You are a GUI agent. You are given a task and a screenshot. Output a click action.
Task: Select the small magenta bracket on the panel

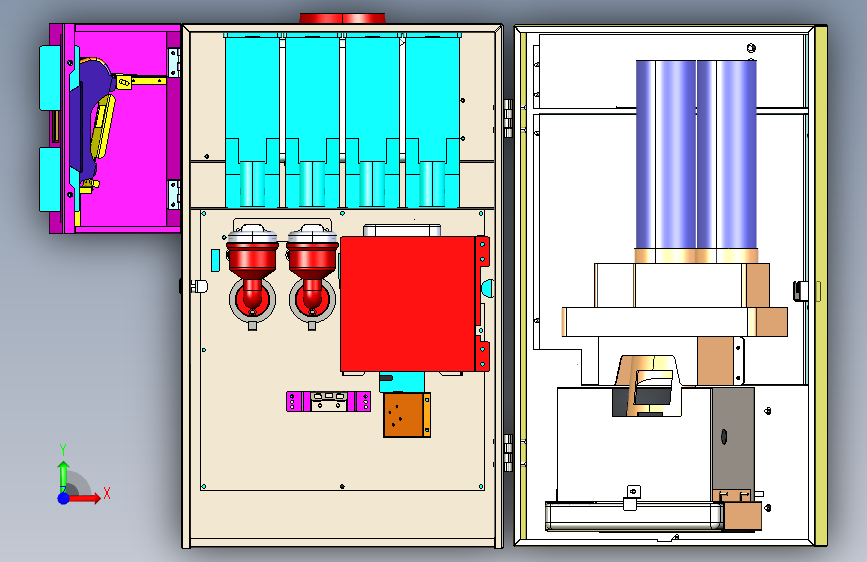328,402
